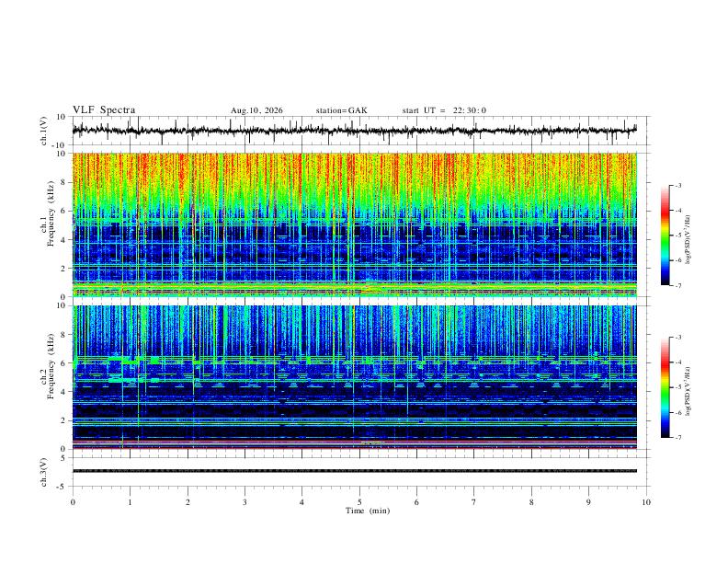728x563 pixels.
Task: Click the lower PSD color scale bar
Action: [665, 387]
